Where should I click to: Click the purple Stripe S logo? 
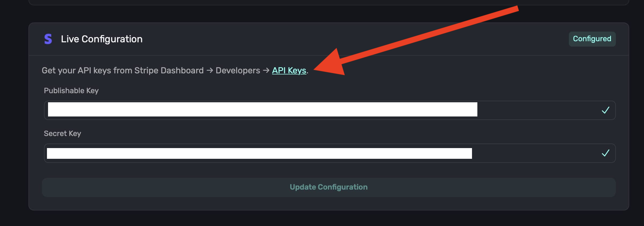pos(48,39)
